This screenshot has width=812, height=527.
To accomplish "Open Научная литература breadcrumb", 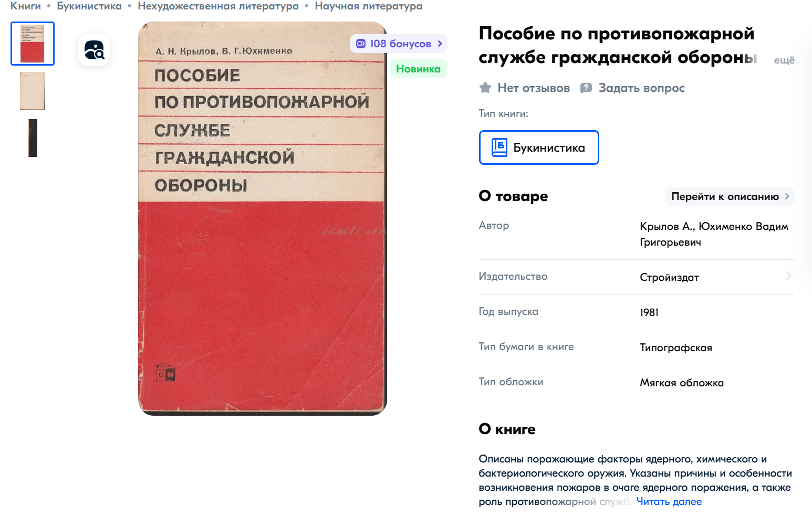I will [x=369, y=6].
